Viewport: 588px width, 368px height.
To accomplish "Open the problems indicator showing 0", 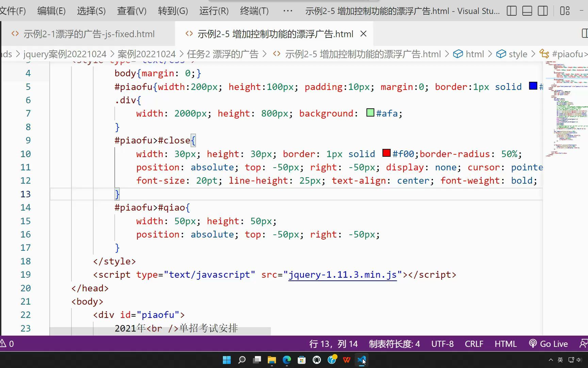I will coord(7,344).
